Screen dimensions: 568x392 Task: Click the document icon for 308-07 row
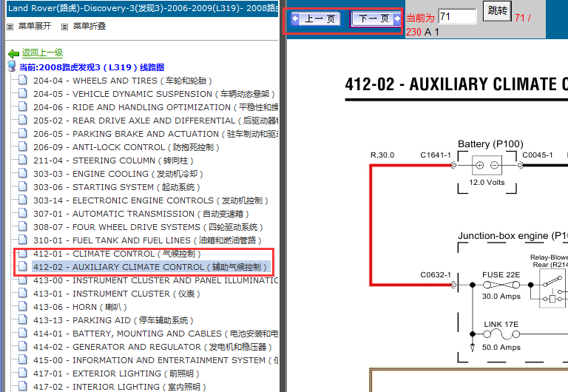(22, 226)
